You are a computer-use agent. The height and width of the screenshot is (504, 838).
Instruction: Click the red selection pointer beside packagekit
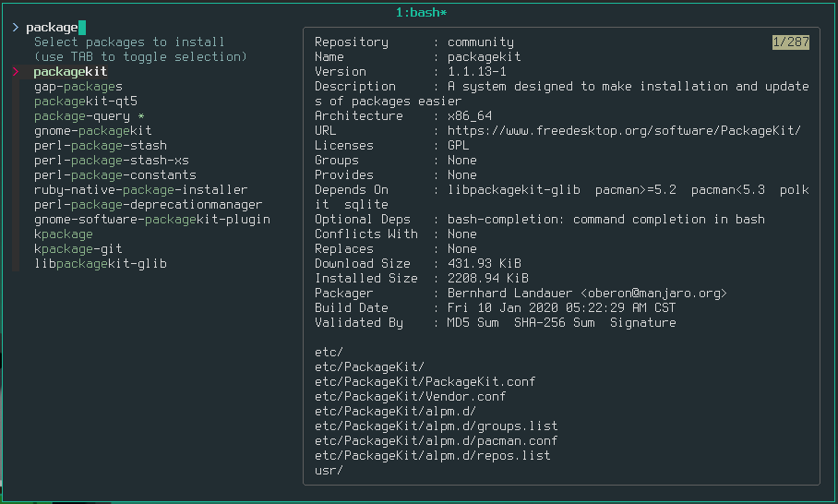tap(16, 72)
